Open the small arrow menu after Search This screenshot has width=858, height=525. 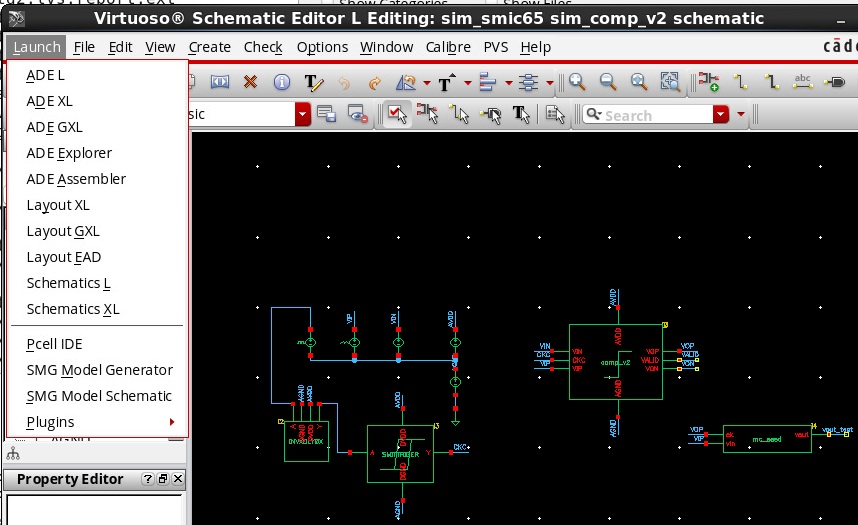(x=741, y=114)
